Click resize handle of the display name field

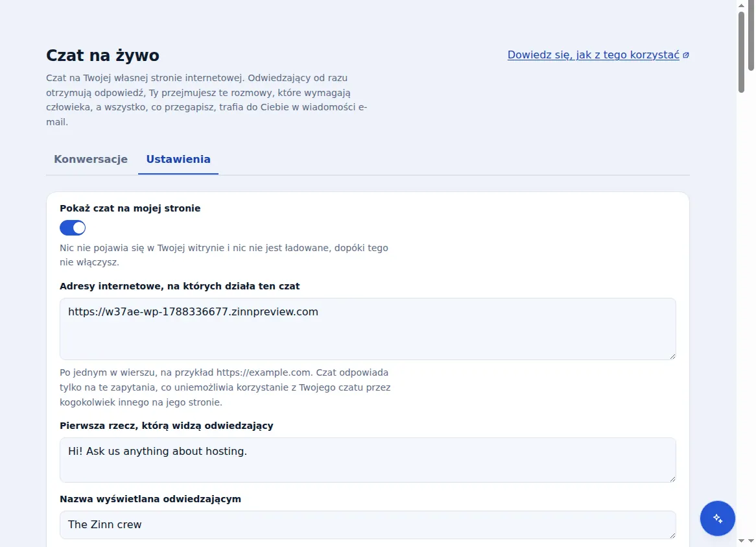[672, 535]
